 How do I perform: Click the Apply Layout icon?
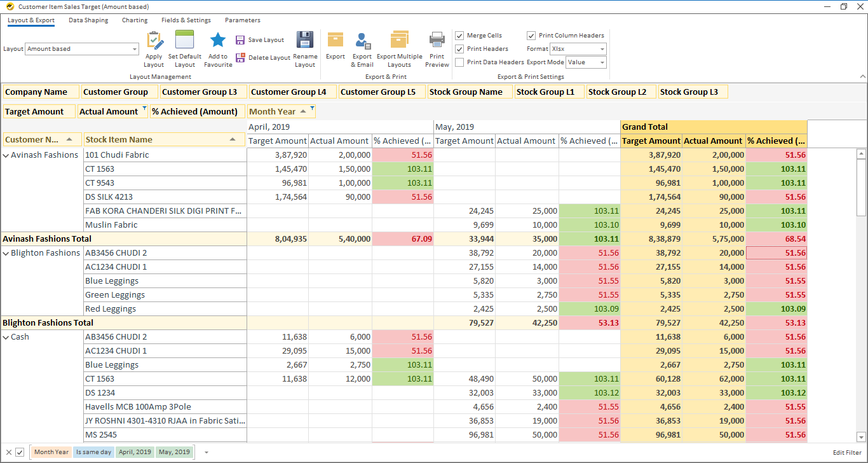154,41
